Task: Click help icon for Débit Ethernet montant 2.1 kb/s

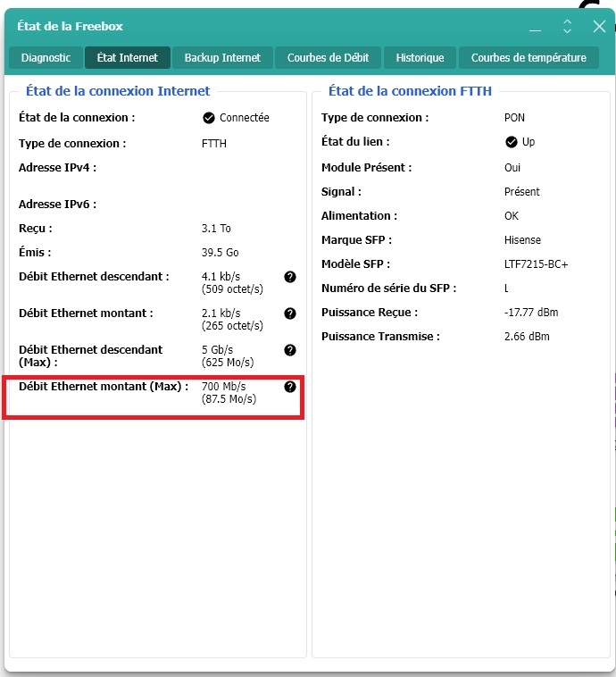Action: [x=290, y=313]
